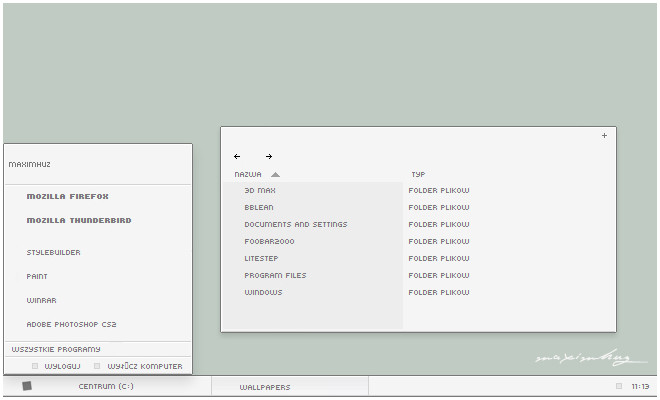Click the forward arrow in the file browser
This screenshot has height=400, width=660.
pyautogui.click(x=269, y=156)
